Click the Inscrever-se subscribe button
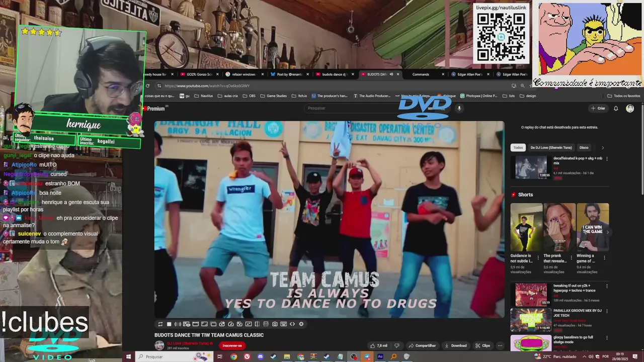 [x=232, y=346]
